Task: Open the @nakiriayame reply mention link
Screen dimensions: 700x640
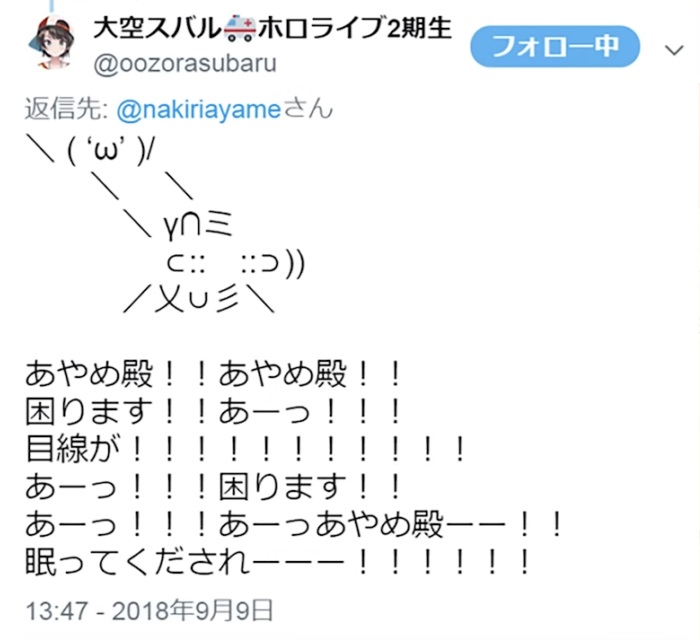Action: coord(198,109)
